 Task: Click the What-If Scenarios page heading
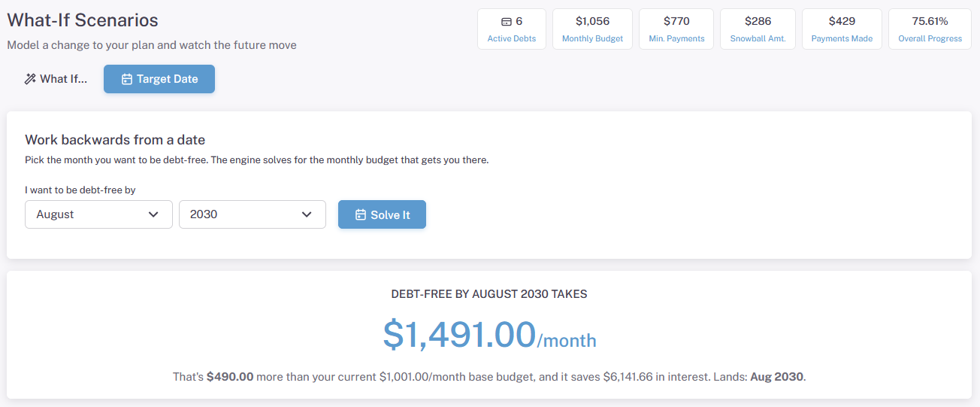click(83, 20)
